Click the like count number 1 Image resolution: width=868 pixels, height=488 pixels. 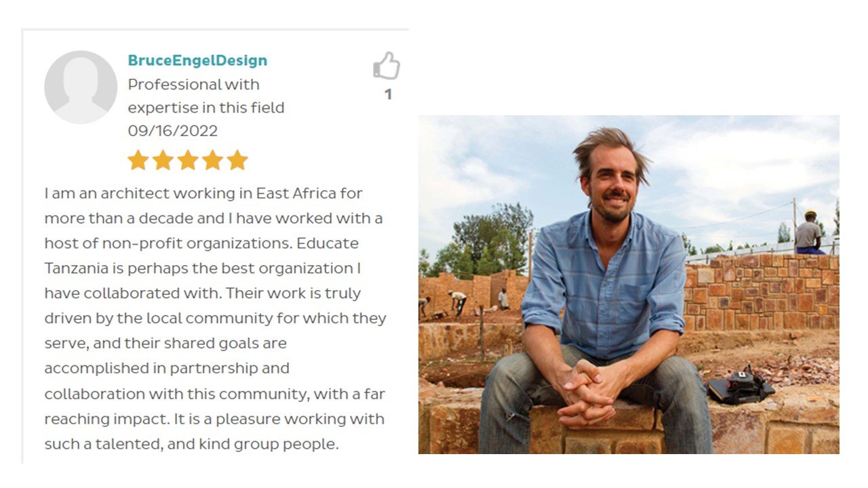click(x=388, y=95)
